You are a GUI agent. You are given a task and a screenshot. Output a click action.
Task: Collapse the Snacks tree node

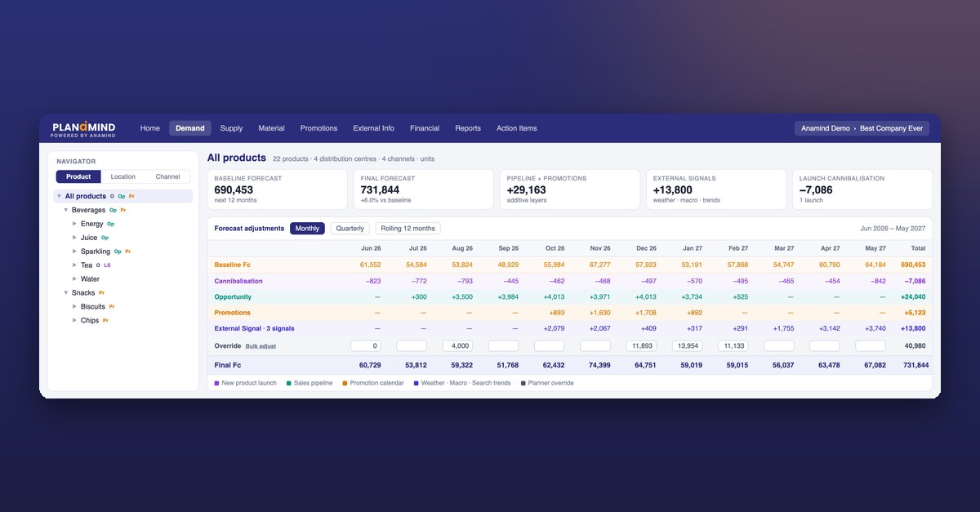[66, 293]
